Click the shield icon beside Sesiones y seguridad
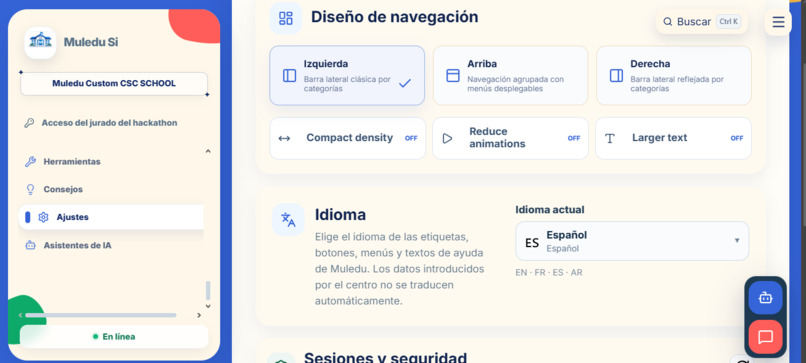This screenshot has height=363, width=806. tap(281, 359)
